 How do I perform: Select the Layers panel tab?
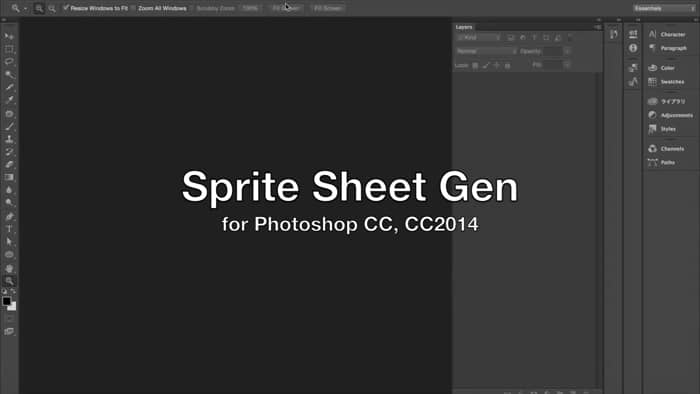[464, 27]
